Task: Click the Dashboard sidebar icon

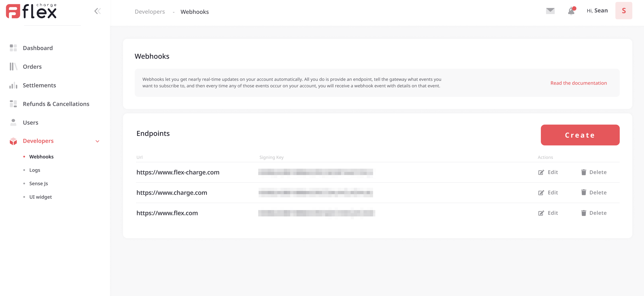Action: 13,48
